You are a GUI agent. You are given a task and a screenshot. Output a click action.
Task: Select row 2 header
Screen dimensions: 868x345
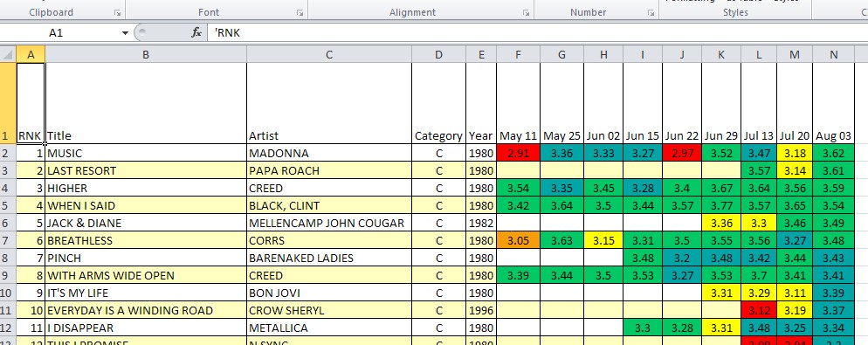(8, 153)
